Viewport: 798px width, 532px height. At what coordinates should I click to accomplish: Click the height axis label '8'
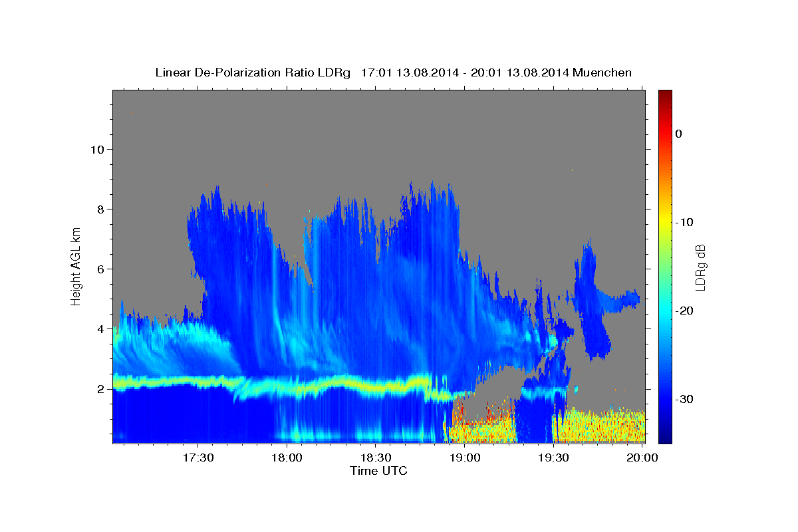tap(100, 209)
